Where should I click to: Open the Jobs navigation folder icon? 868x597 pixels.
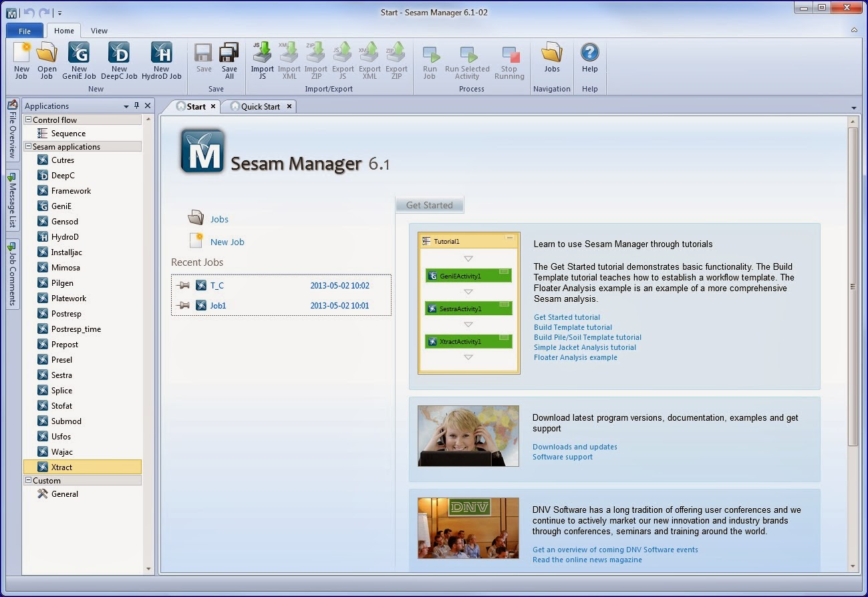click(552, 57)
